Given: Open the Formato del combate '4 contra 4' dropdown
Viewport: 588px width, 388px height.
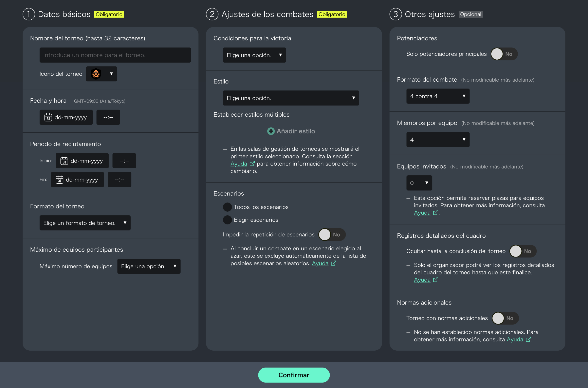Looking at the screenshot, I should click(x=438, y=96).
